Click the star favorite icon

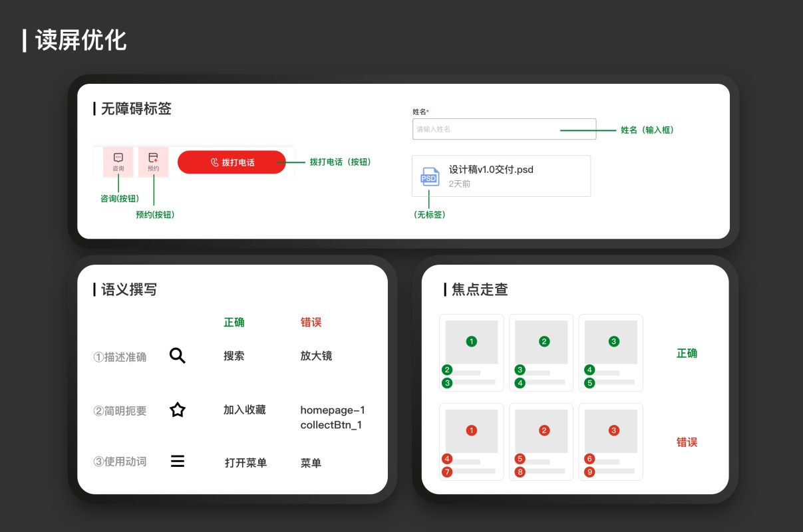point(177,410)
